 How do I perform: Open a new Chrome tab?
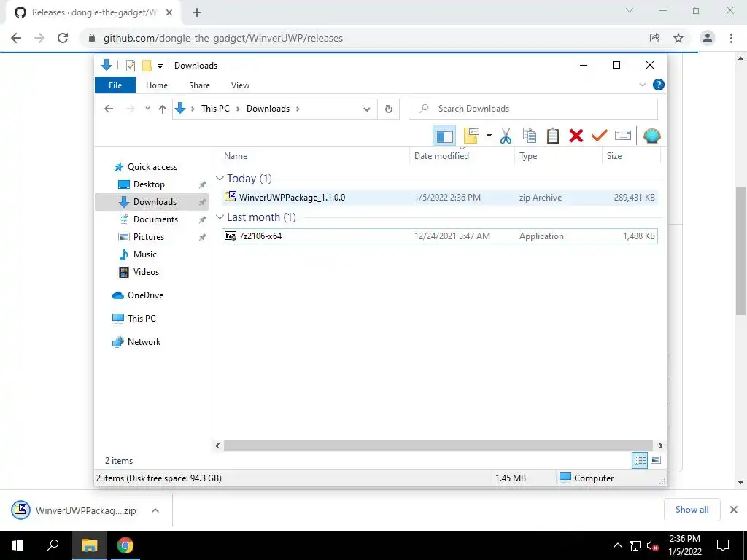coord(197,12)
